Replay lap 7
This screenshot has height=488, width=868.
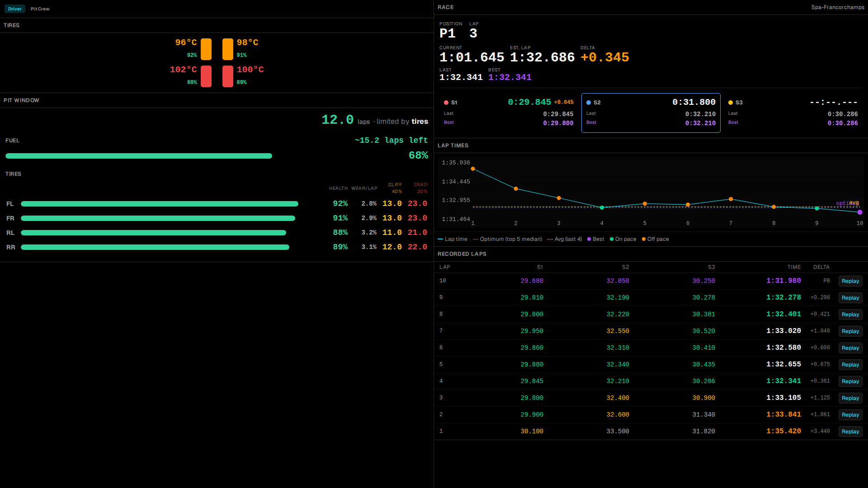(850, 331)
